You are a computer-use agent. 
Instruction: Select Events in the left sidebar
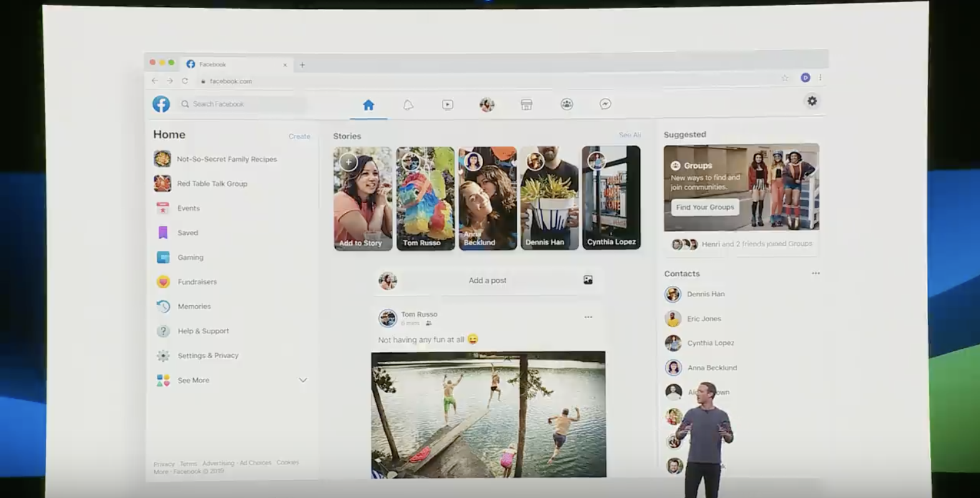click(x=188, y=208)
